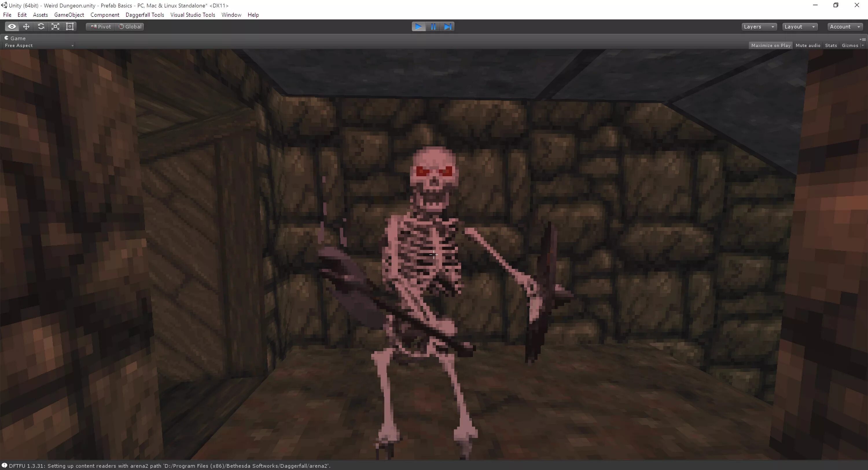Toggle Maximize on Play
868x470 pixels.
click(770, 45)
